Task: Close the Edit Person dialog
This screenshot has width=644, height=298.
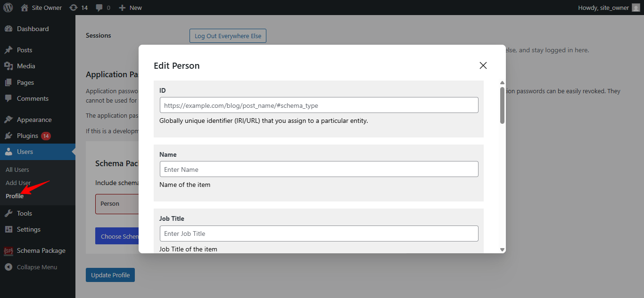Action: pyautogui.click(x=483, y=65)
